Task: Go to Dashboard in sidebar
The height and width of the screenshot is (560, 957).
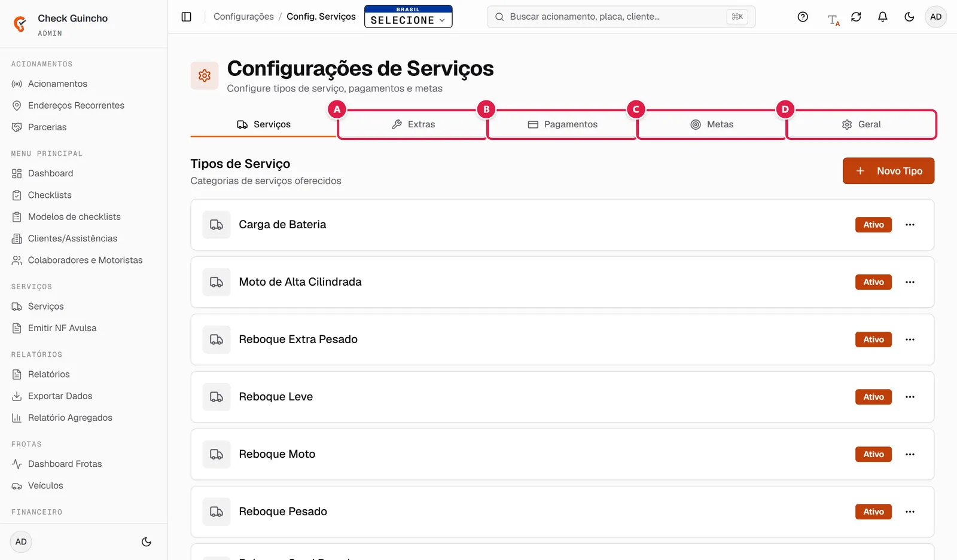Action: point(50,173)
